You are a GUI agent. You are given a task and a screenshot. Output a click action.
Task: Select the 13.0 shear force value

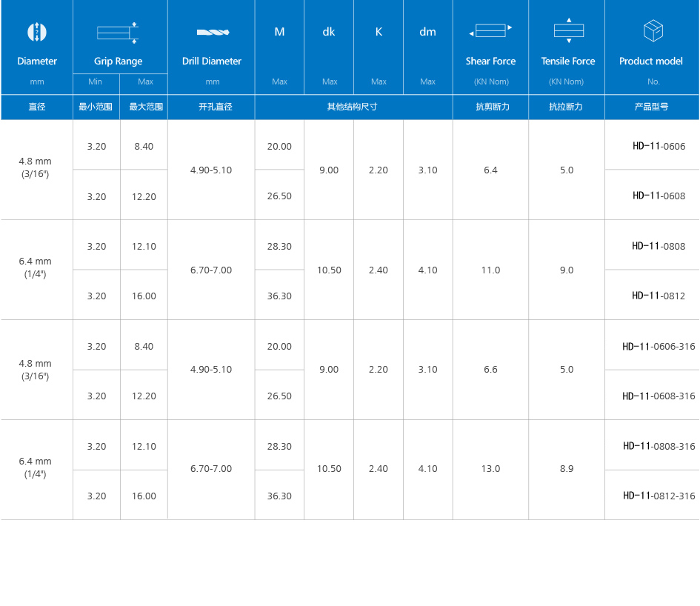pyautogui.click(x=490, y=469)
